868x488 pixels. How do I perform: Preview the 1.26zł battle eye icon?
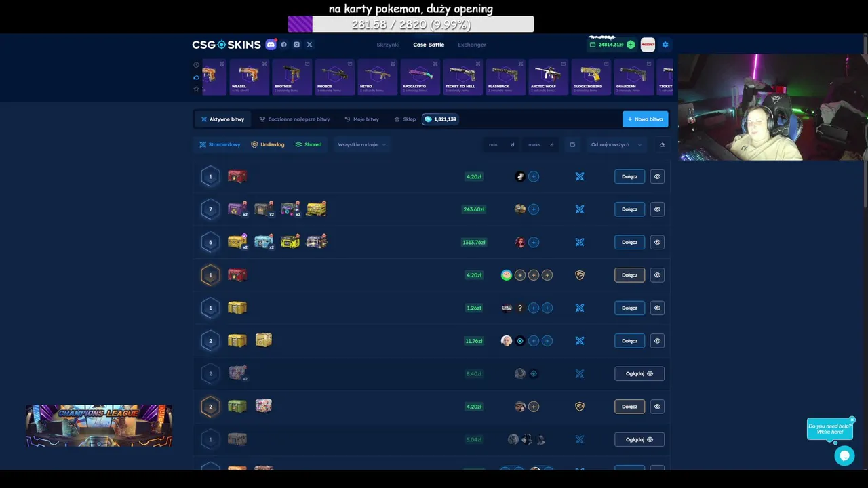(x=657, y=308)
